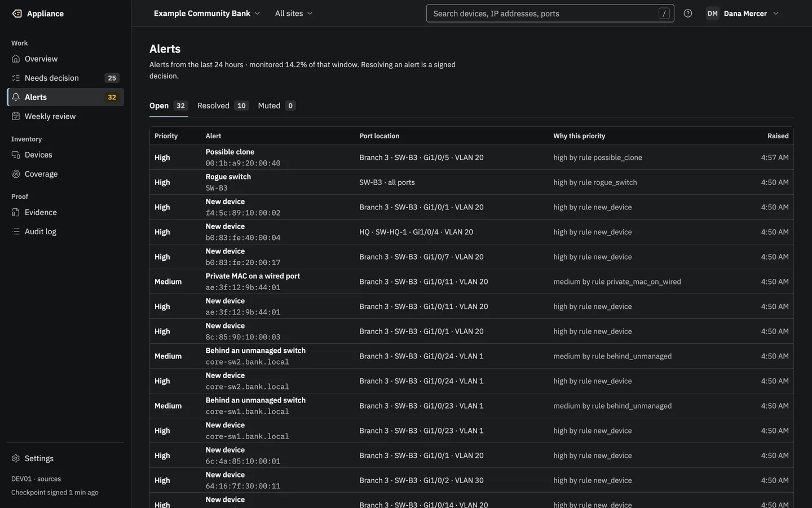The image size is (812, 508).
Task: Click DEV01 · sources status text
Action: coord(36,479)
